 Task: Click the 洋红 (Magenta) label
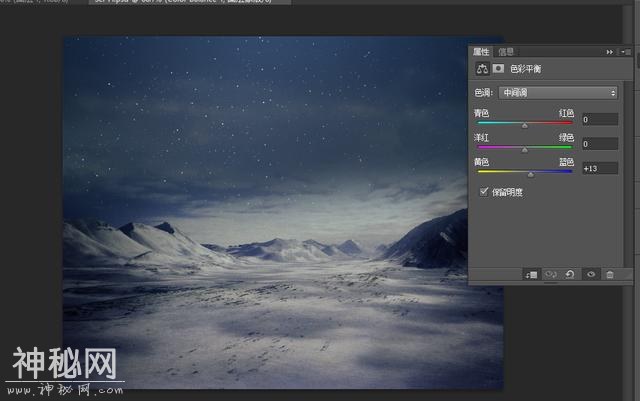pos(481,138)
